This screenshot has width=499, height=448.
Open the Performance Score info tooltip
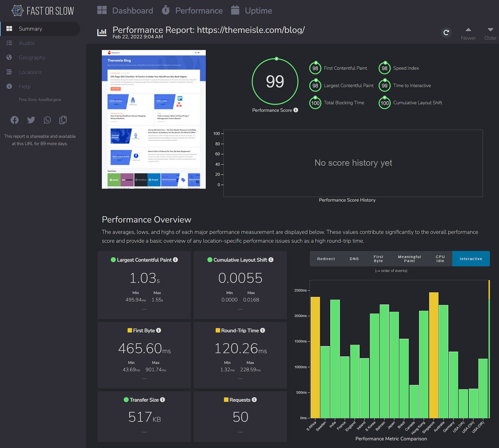tap(296, 110)
